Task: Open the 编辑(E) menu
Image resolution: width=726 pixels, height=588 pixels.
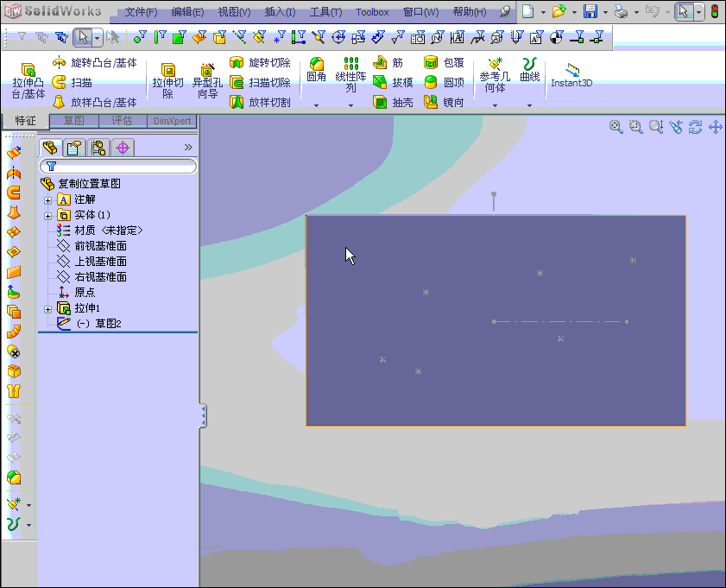Action: pyautogui.click(x=187, y=12)
